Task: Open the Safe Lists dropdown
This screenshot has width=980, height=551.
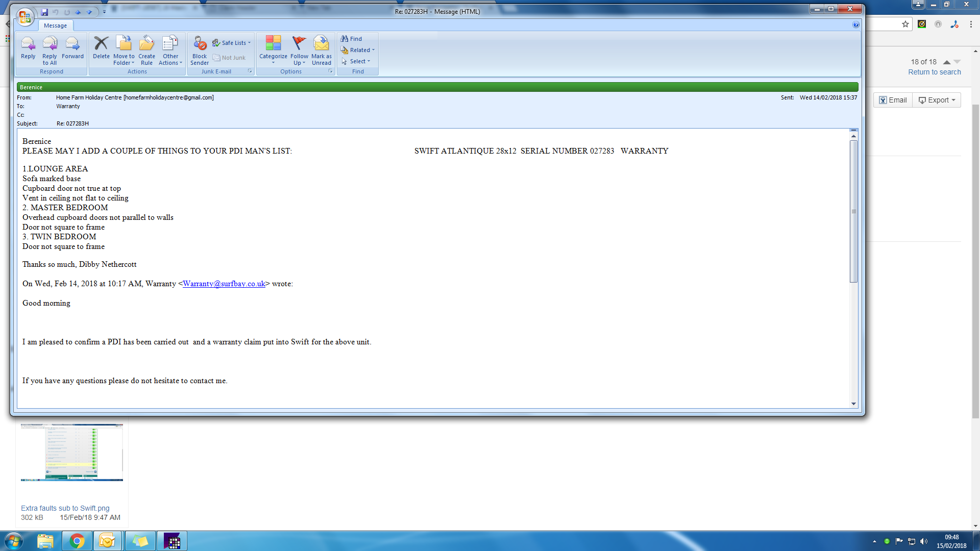Action: tap(232, 43)
